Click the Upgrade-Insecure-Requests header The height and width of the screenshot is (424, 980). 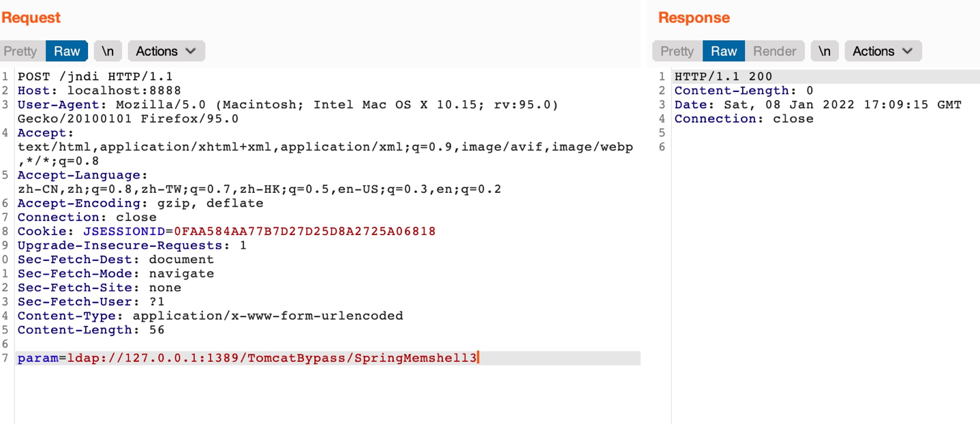tap(132, 245)
